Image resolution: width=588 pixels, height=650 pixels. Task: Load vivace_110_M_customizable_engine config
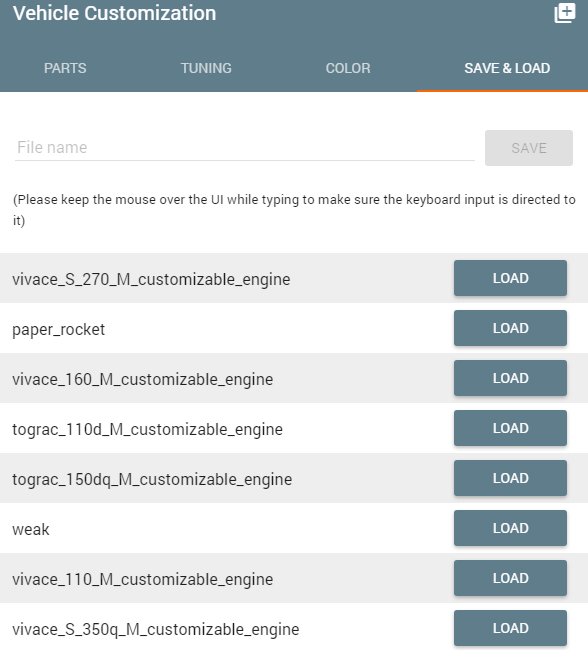(x=510, y=578)
